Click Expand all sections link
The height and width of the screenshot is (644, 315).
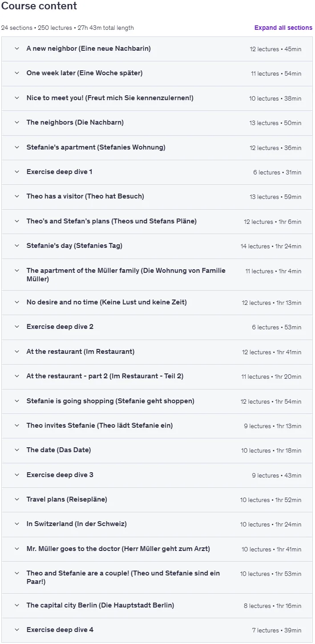coord(283,28)
